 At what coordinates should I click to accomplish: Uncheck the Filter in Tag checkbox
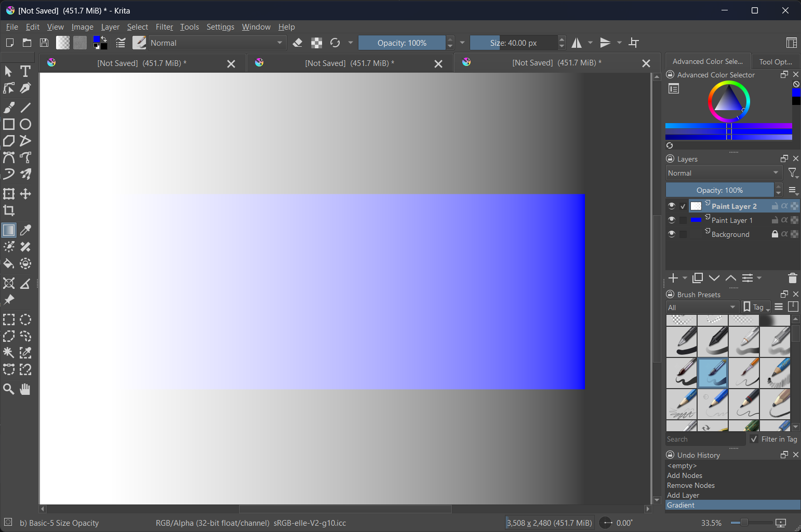coord(754,439)
